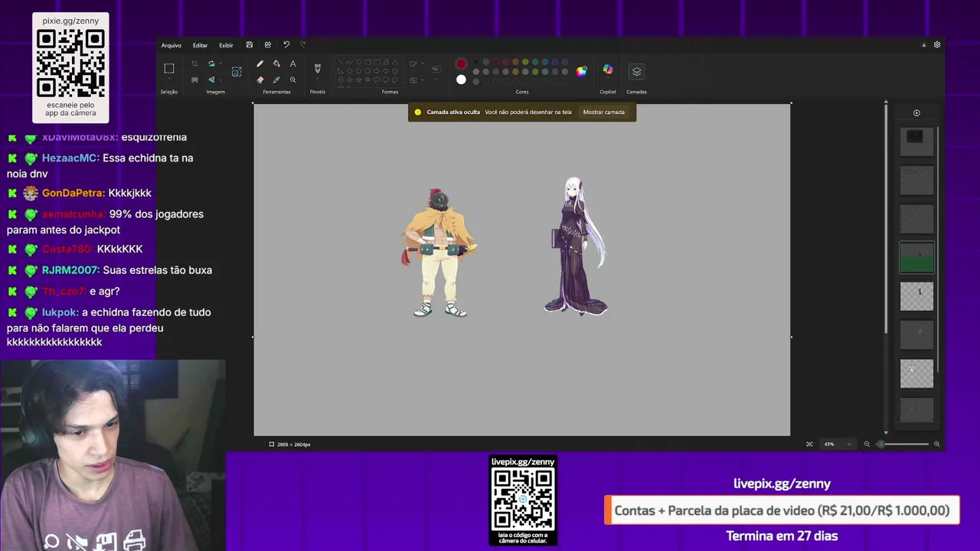Open Paint settings gear
The image size is (980, 551).
tap(936, 45)
